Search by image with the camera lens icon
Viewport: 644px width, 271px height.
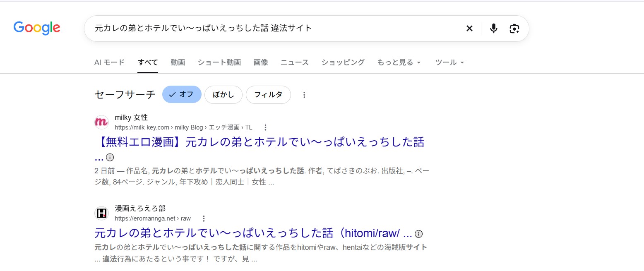(x=514, y=29)
